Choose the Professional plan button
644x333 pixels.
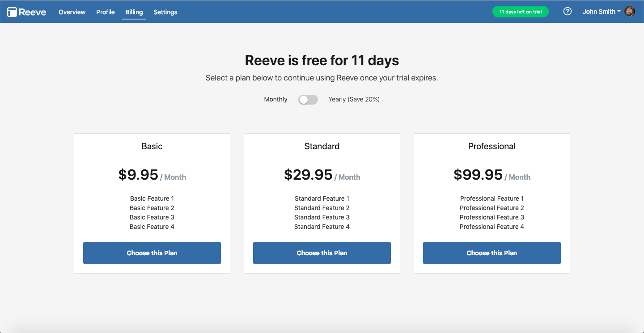492,253
